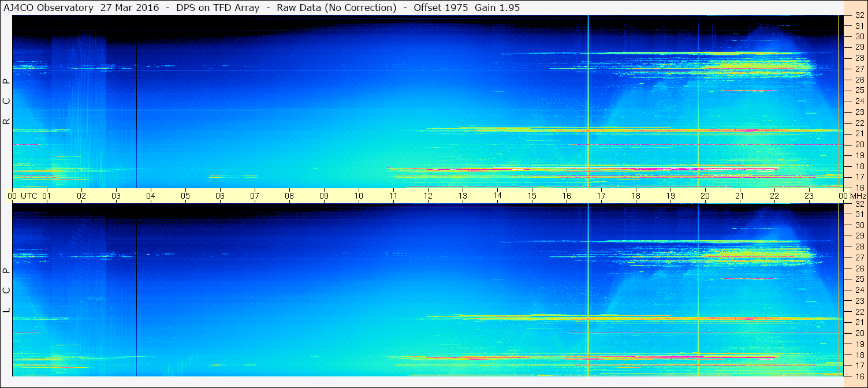Click the 12 hour mark on UTC axis
Image resolution: width=868 pixels, height=388 pixels.
pos(428,196)
